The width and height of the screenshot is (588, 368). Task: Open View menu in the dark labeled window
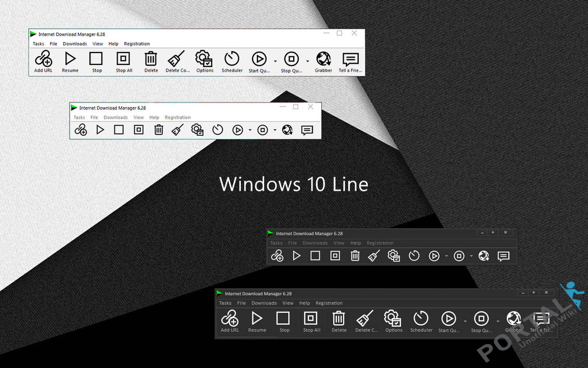point(288,303)
